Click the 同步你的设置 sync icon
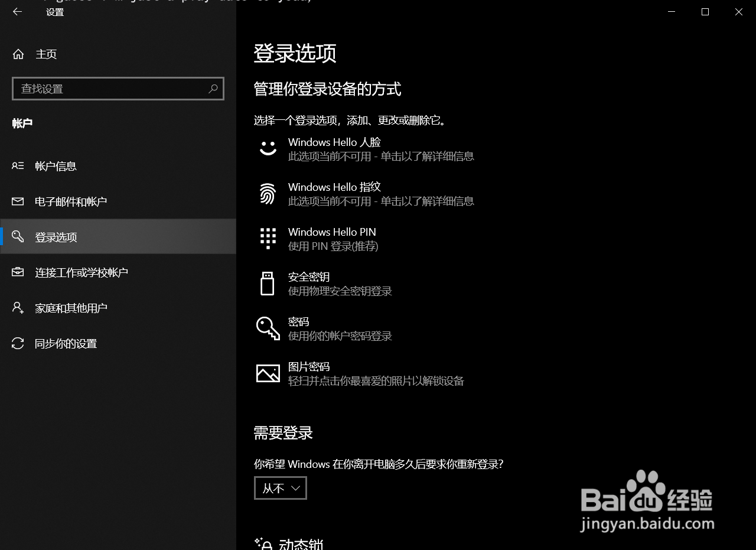This screenshot has width=756, height=550. 18,343
